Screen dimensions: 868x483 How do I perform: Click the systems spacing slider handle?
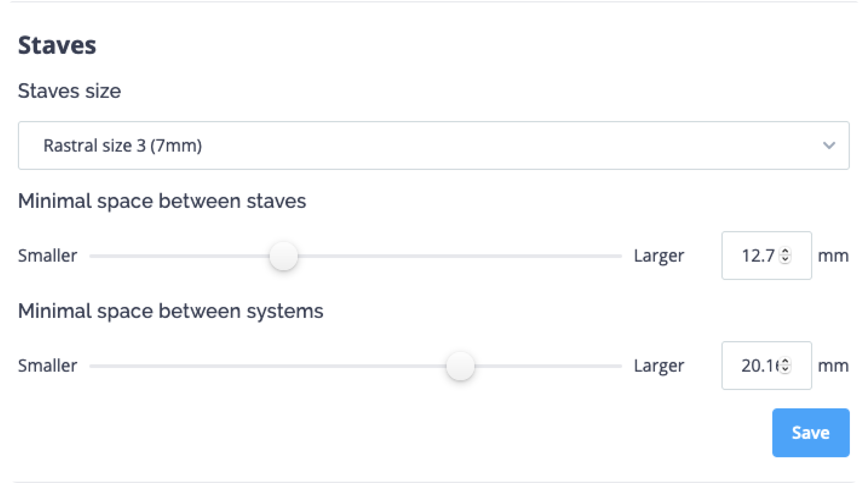coord(460,366)
